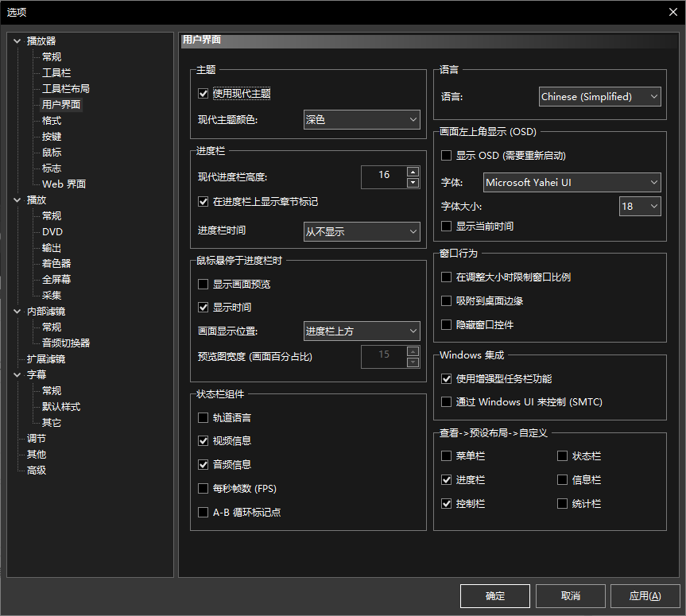Image resolution: width=686 pixels, height=616 pixels.
Task: Collapse the 播放 tree node
Action: pos(17,200)
